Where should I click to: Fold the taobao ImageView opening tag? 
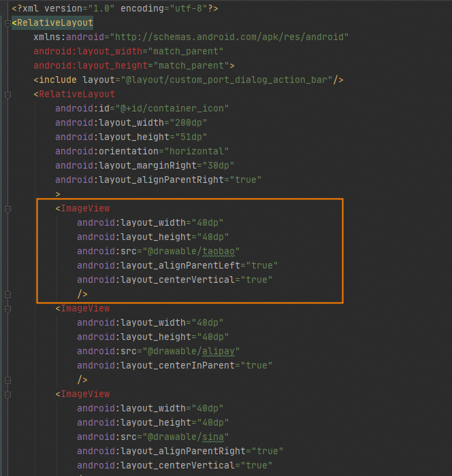tap(8, 209)
